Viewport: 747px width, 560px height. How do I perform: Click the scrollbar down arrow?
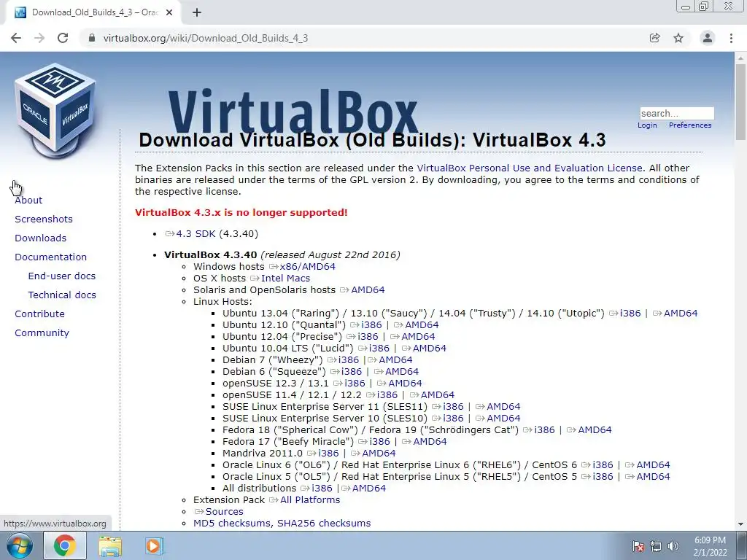740,524
